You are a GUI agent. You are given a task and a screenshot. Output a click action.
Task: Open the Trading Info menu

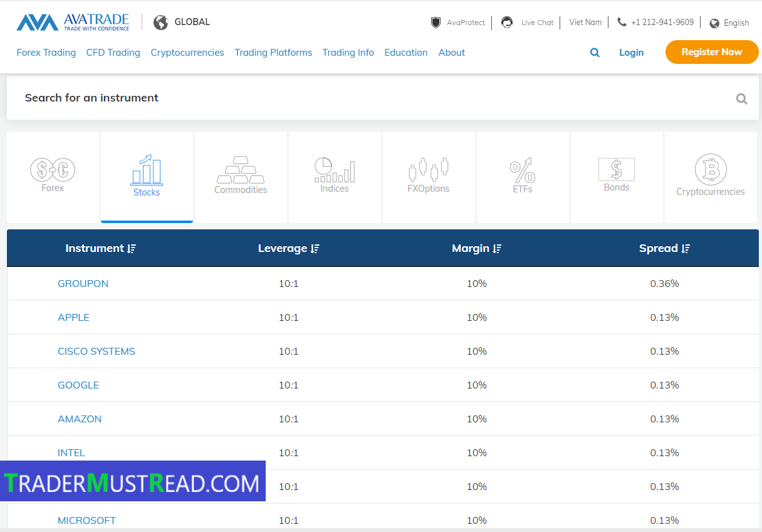tap(348, 53)
